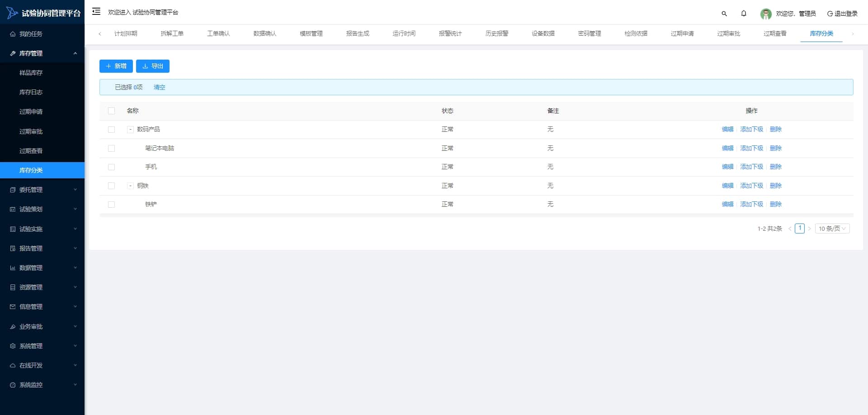Click the 名称 column header

pyautogui.click(x=132, y=111)
